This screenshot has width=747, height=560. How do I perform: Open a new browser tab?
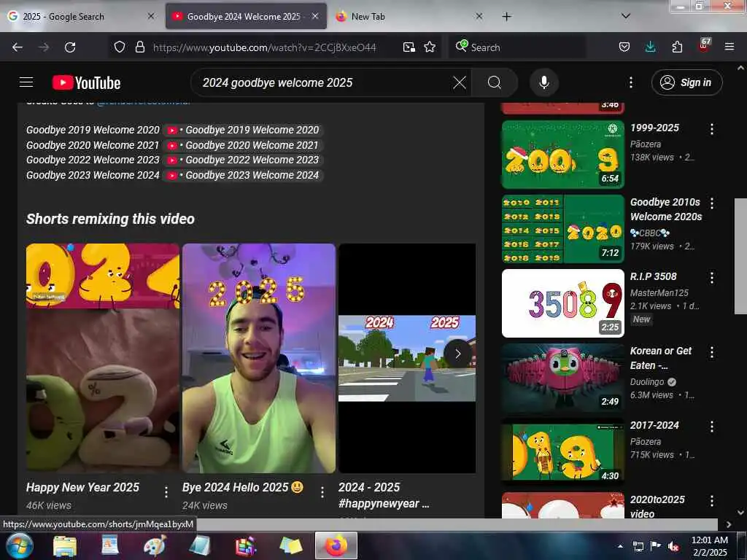tap(506, 17)
